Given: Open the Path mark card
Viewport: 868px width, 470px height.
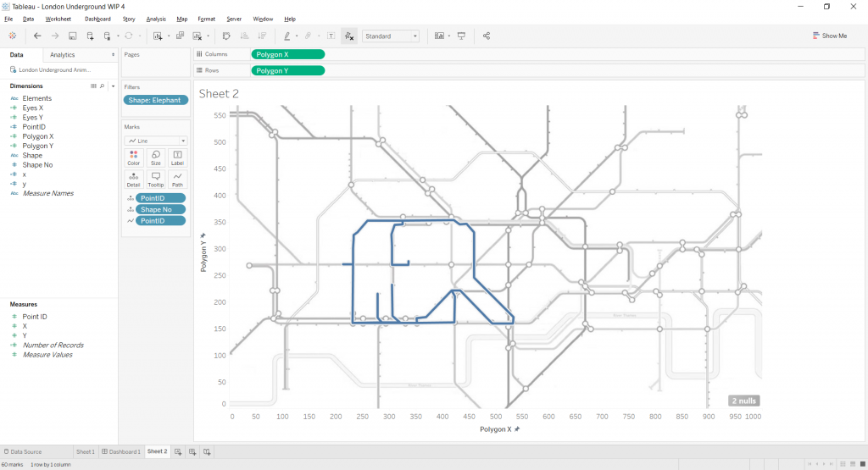Looking at the screenshot, I should pyautogui.click(x=177, y=180).
